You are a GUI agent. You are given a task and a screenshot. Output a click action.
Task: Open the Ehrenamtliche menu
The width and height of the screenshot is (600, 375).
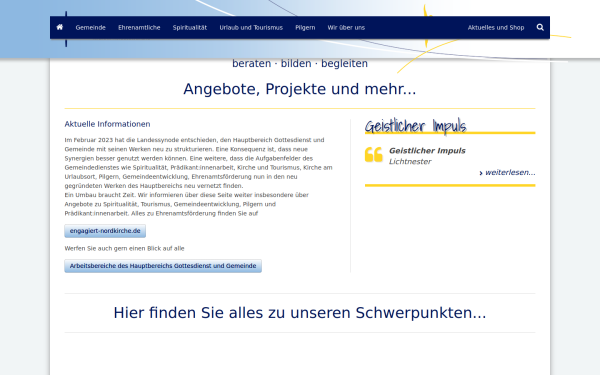139,28
